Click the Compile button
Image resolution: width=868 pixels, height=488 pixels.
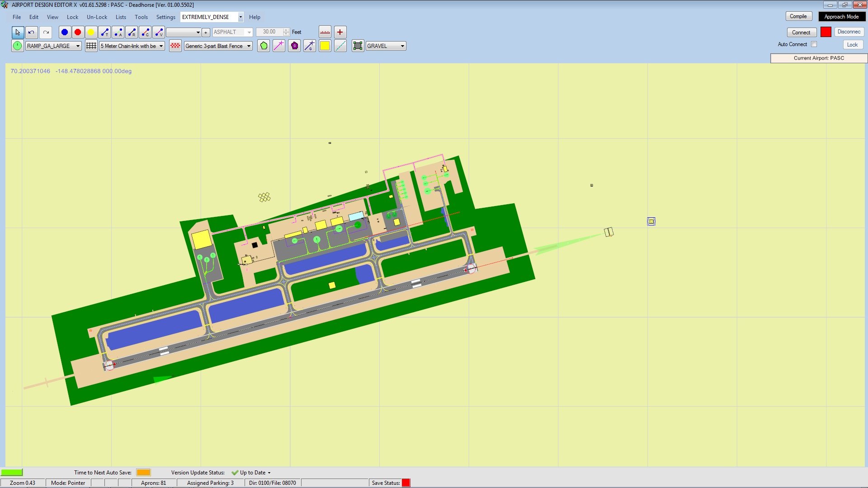coord(798,16)
